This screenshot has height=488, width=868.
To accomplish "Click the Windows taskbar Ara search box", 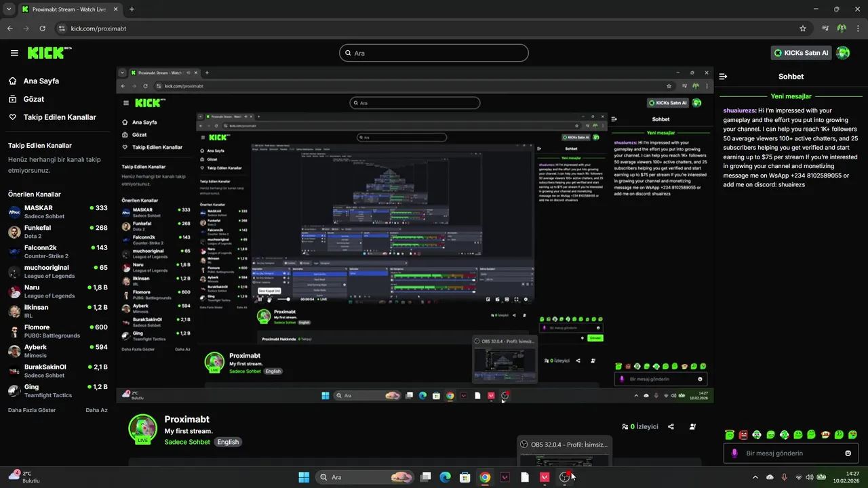I will point(366,477).
